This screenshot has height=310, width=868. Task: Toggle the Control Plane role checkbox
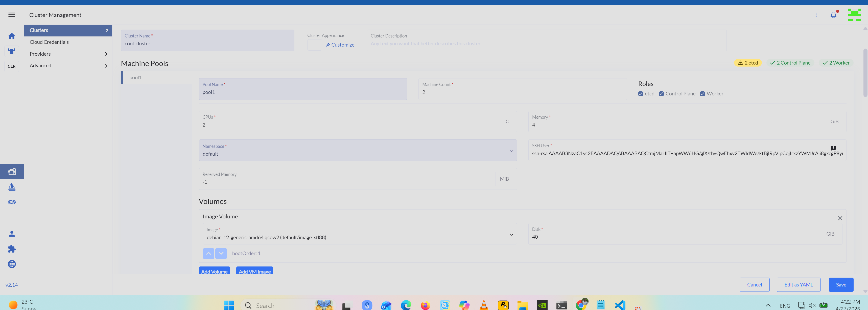[x=662, y=94]
